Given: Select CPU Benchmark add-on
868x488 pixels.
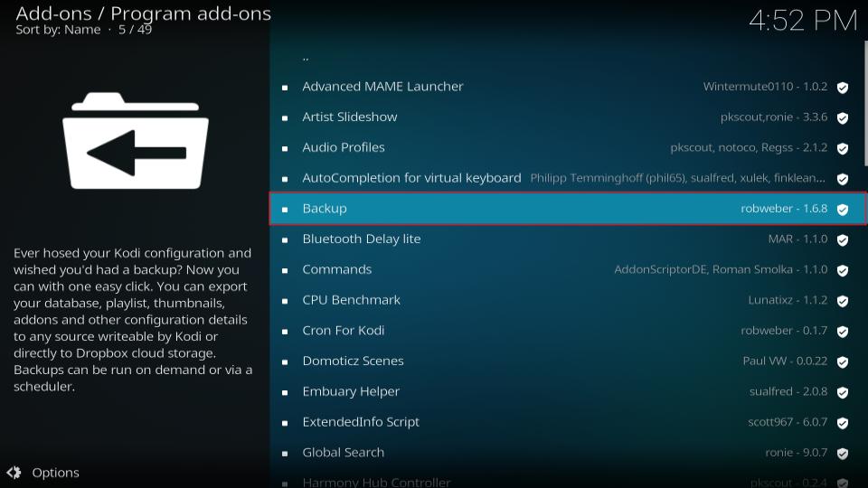Looking at the screenshot, I should pos(569,300).
